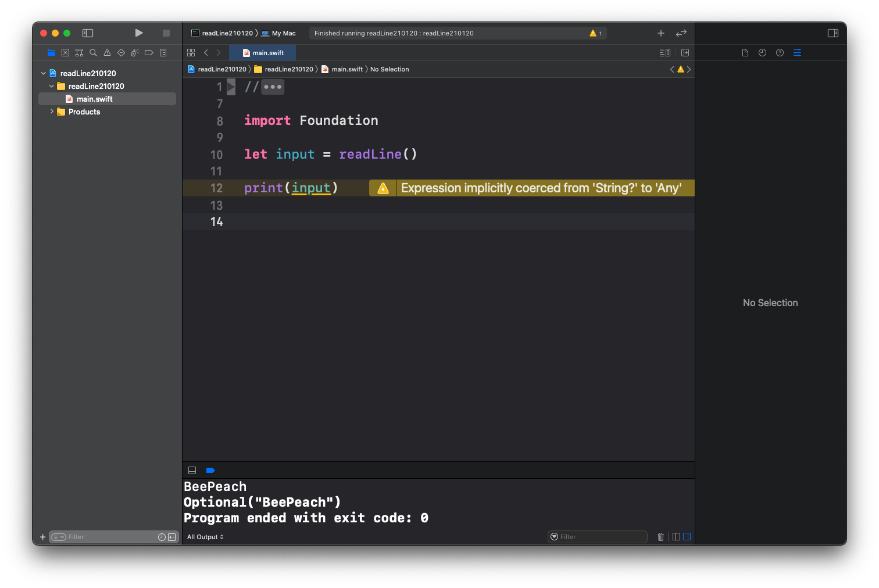Run the project with the Play button
Viewport: 879px width, 588px height.
139,33
